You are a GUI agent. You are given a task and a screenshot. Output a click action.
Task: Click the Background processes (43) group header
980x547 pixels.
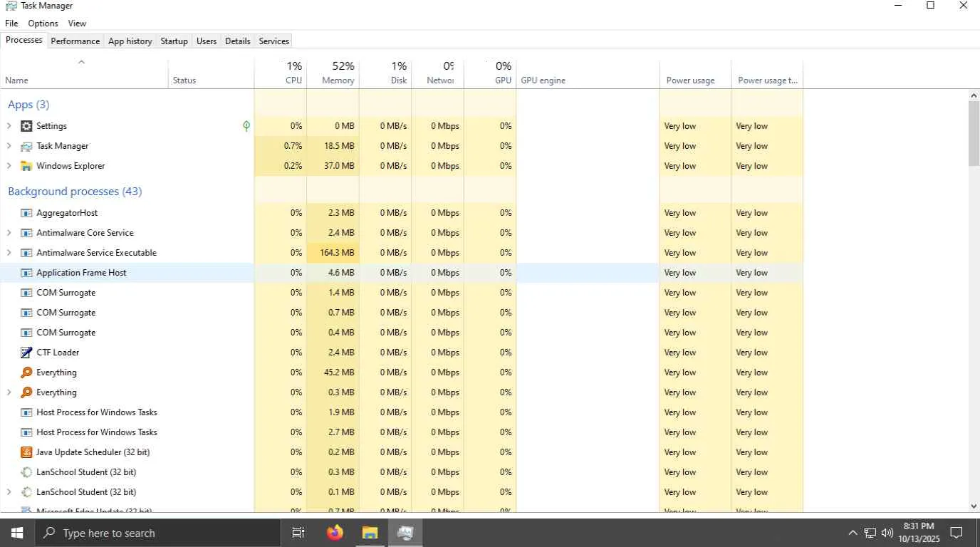[x=75, y=192]
